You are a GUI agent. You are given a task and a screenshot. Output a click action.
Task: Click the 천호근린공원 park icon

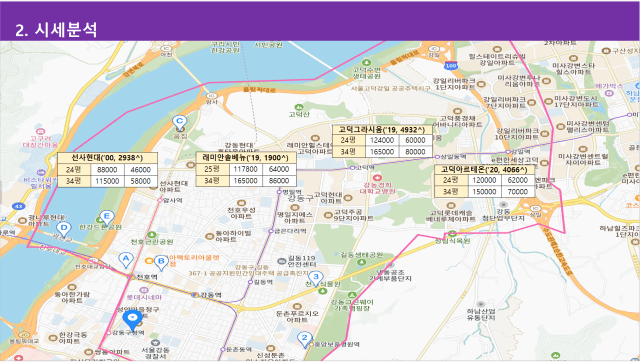click(152, 235)
